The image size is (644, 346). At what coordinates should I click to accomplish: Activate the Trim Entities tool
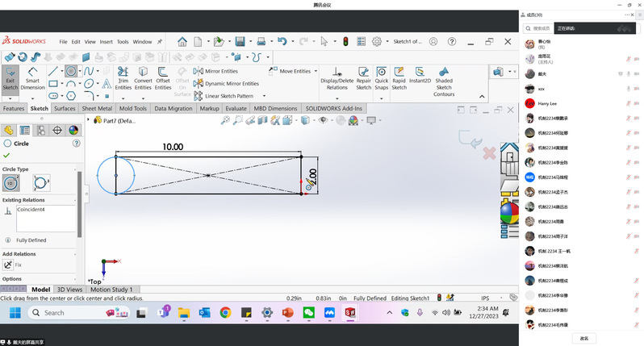[123, 81]
